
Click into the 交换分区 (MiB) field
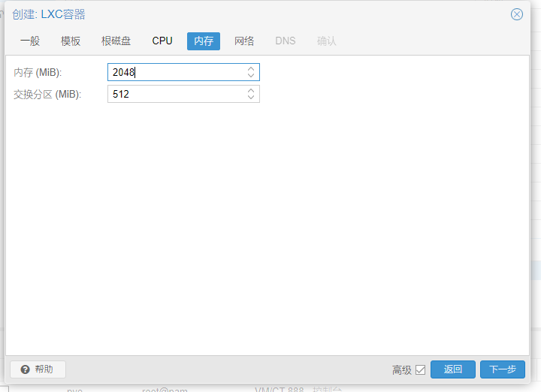[177, 94]
